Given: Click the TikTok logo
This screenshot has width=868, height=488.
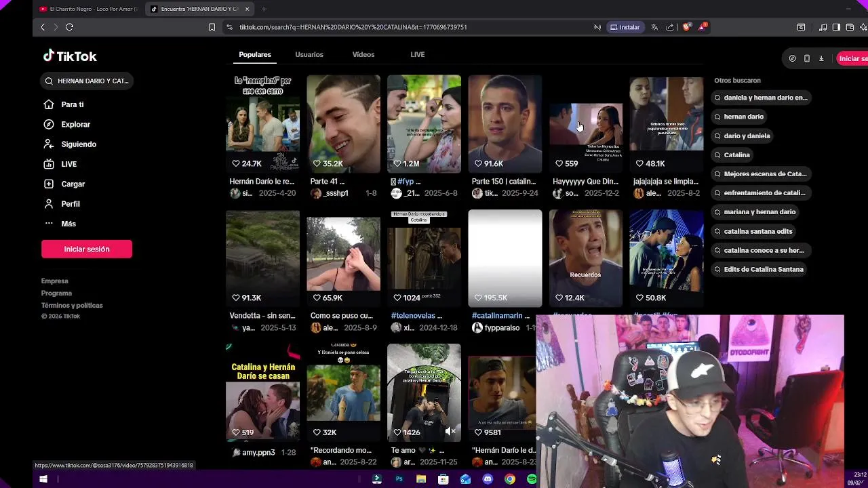Looking at the screenshot, I should tap(70, 56).
